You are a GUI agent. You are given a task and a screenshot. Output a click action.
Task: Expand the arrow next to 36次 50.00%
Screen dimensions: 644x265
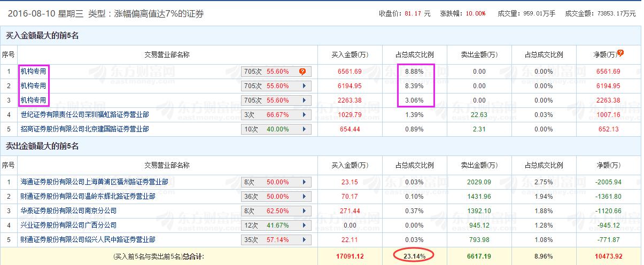(x=304, y=196)
